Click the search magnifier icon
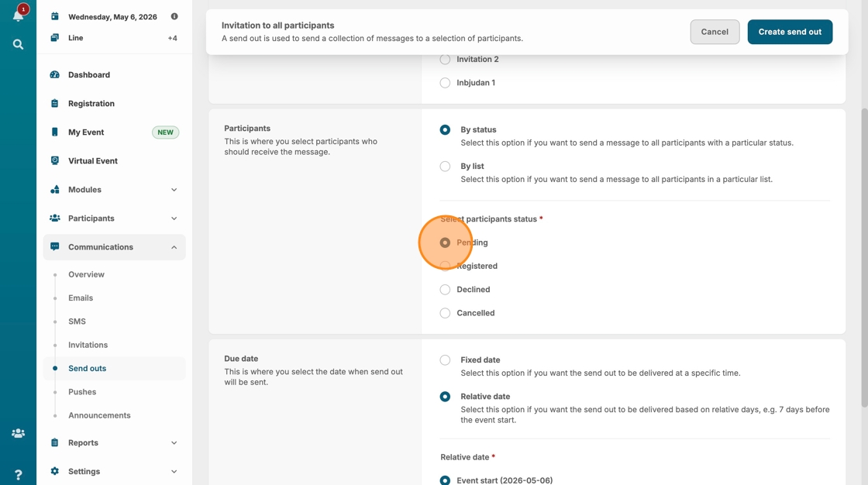This screenshot has width=868, height=485. [x=18, y=45]
